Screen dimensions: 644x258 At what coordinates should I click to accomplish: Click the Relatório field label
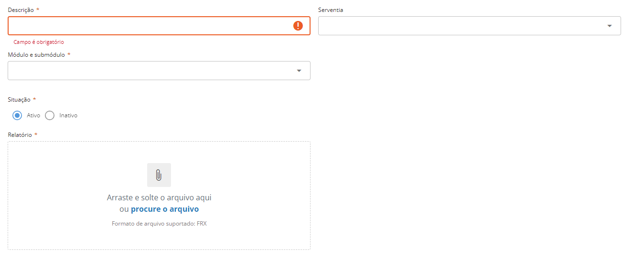[x=20, y=135]
